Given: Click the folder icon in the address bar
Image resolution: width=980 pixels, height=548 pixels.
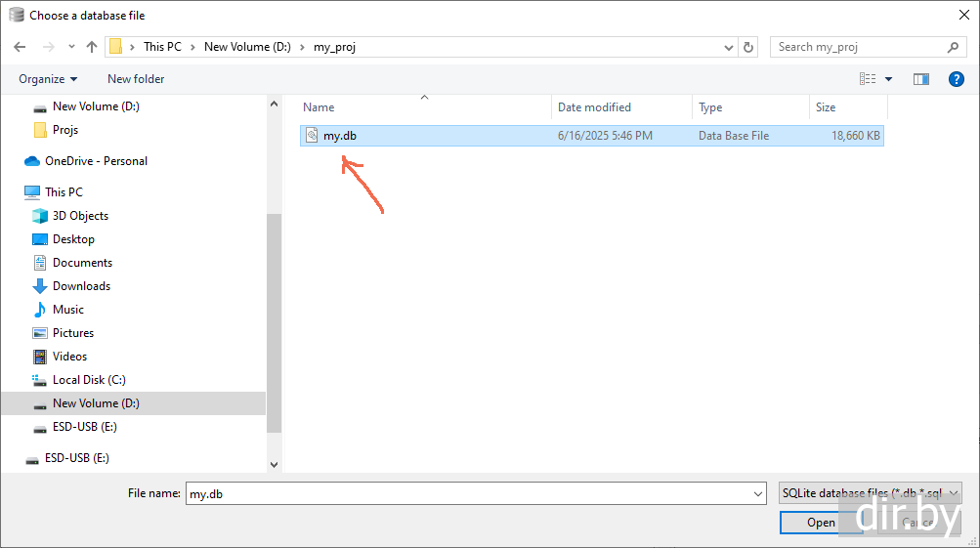Looking at the screenshot, I should point(115,47).
